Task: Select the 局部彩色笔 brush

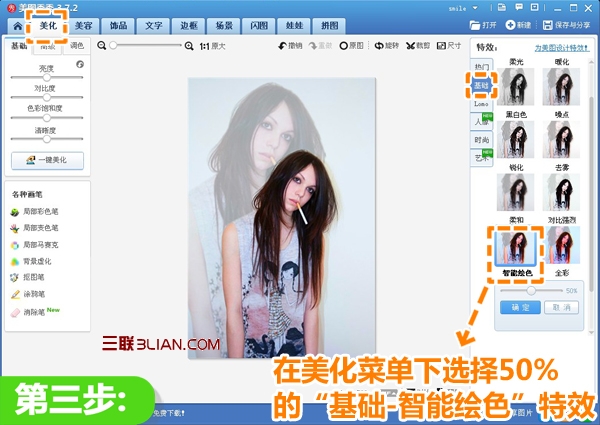Action: (x=34, y=212)
